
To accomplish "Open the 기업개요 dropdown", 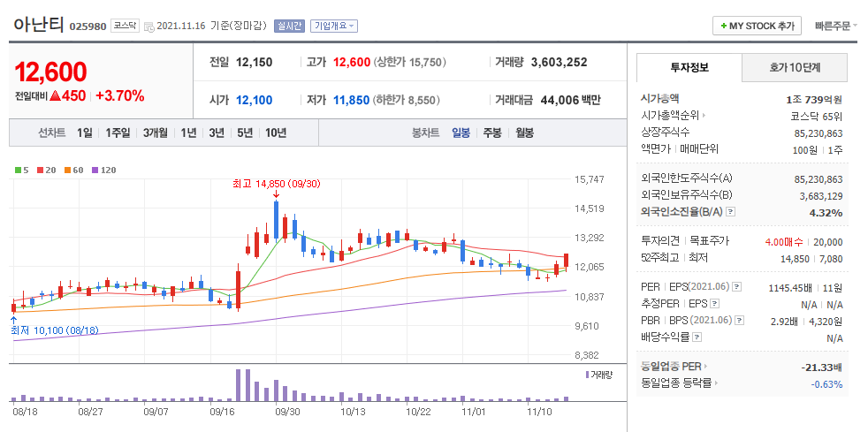I will coord(334,26).
